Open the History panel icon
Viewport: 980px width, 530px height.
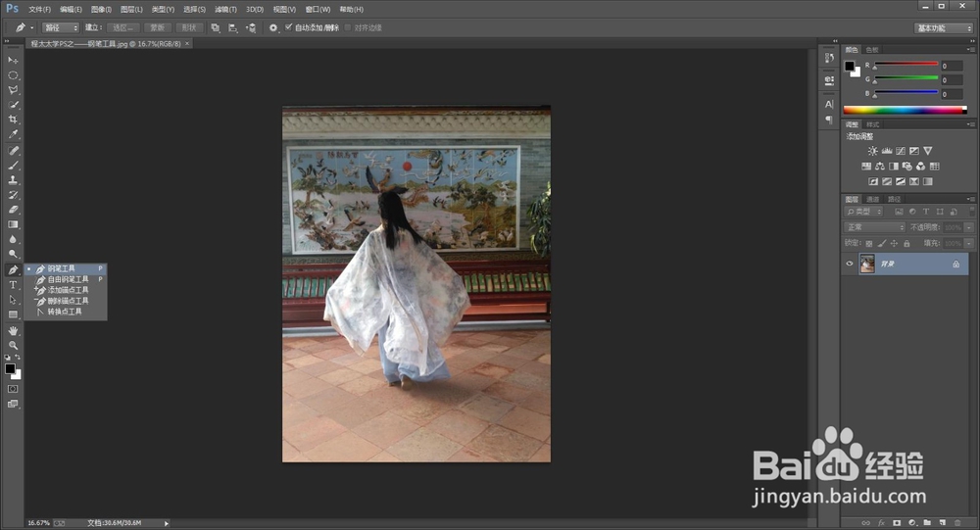[829, 58]
